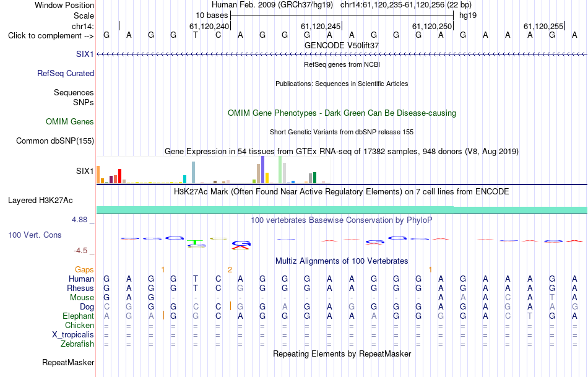Click the orange Gaps row label
This screenshot has height=377, width=588.
point(84,269)
